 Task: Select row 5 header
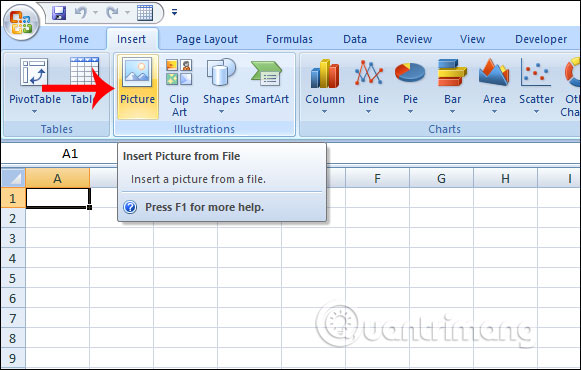pos(13,278)
